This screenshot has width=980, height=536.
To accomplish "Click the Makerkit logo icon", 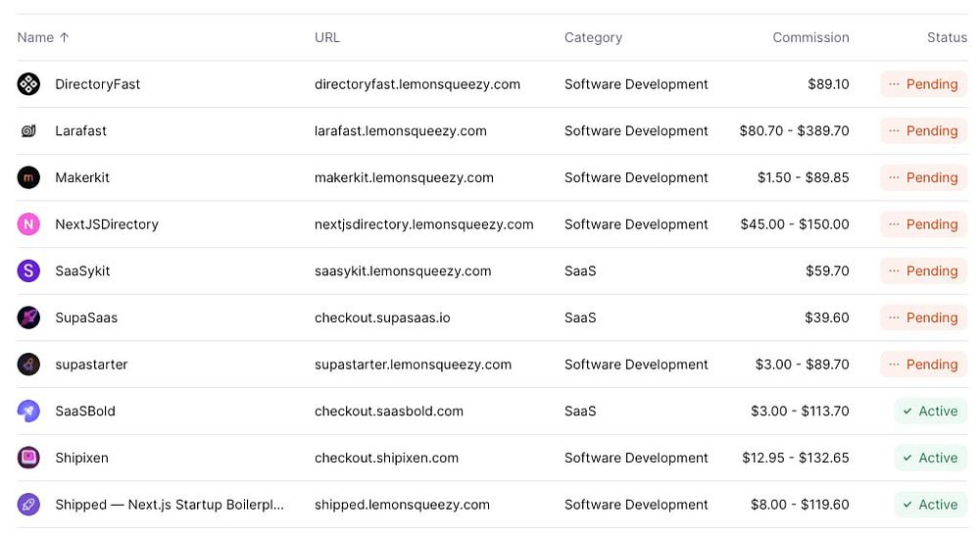I will pyautogui.click(x=28, y=177).
